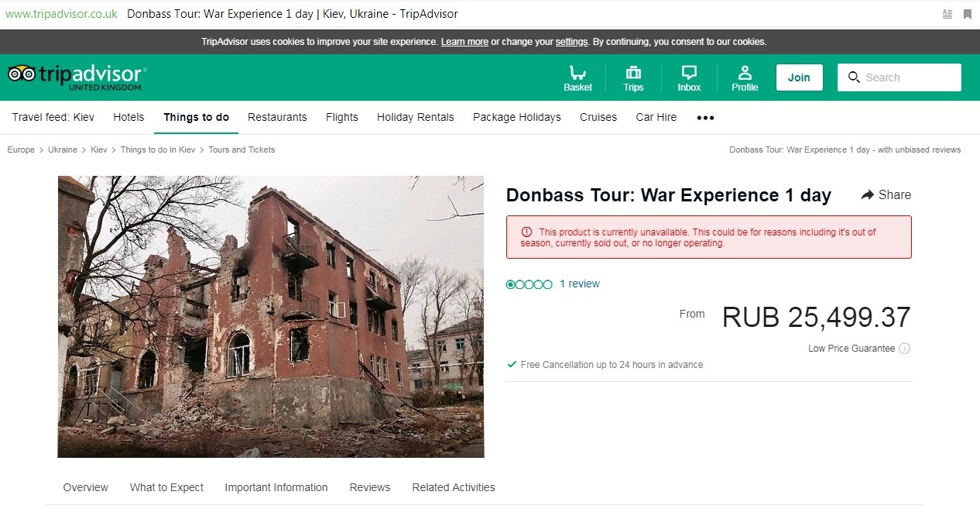This screenshot has height=526, width=980.
Task: Click the TripAdvisor owl logo
Action: point(22,74)
